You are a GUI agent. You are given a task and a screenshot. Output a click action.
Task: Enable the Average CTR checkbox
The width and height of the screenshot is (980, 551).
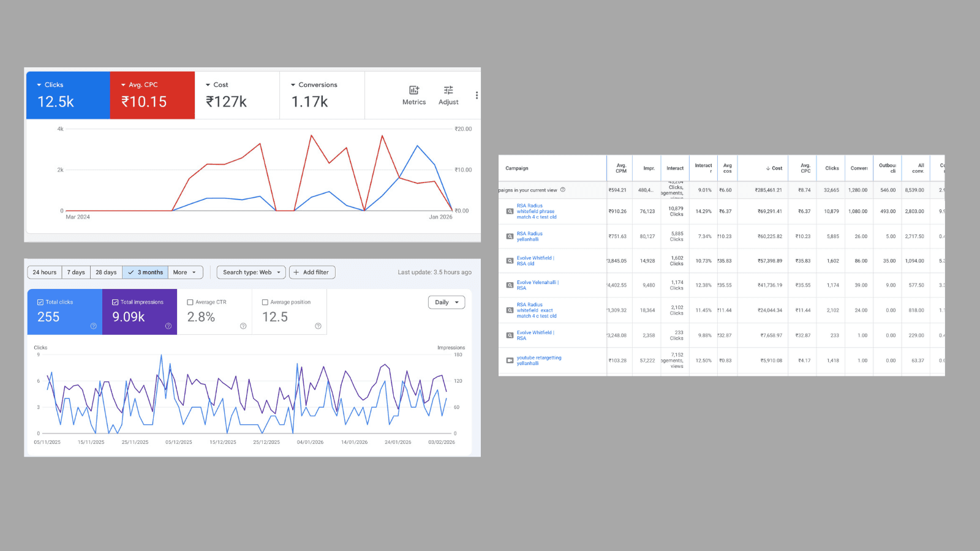click(190, 302)
